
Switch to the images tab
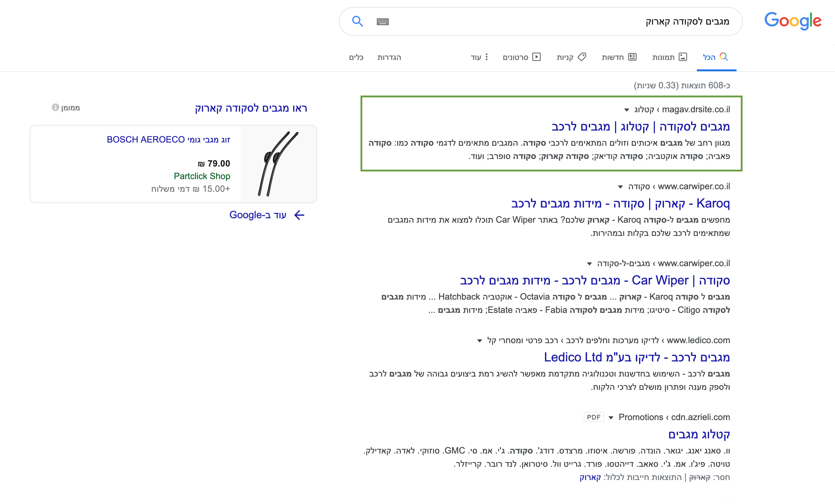[669, 57]
